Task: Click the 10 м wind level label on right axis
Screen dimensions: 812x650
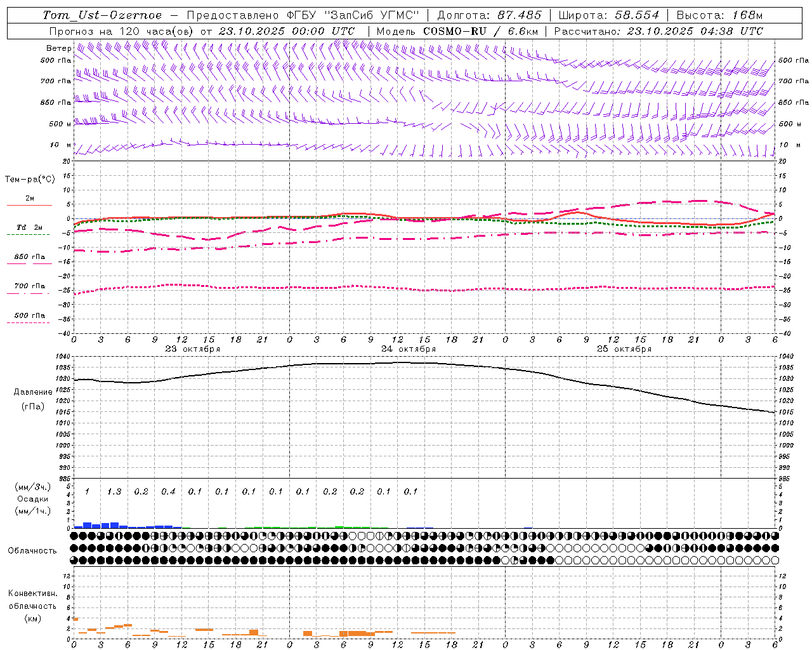Action: [x=790, y=145]
